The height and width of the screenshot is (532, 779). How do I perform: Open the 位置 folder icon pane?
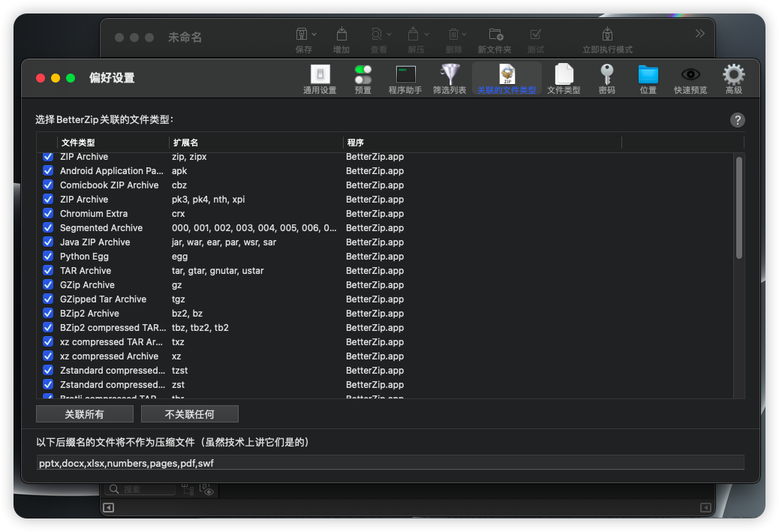pyautogui.click(x=648, y=79)
